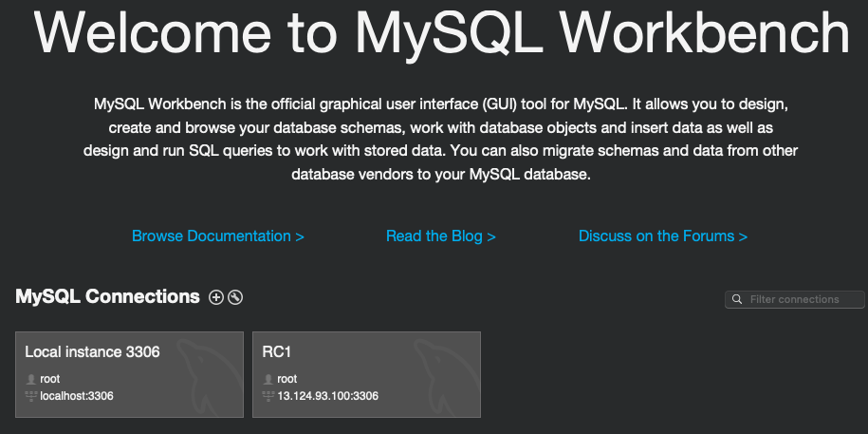Click user icon in Local instance tile
The width and height of the screenshot is (868, 434).
coord(31,380)
